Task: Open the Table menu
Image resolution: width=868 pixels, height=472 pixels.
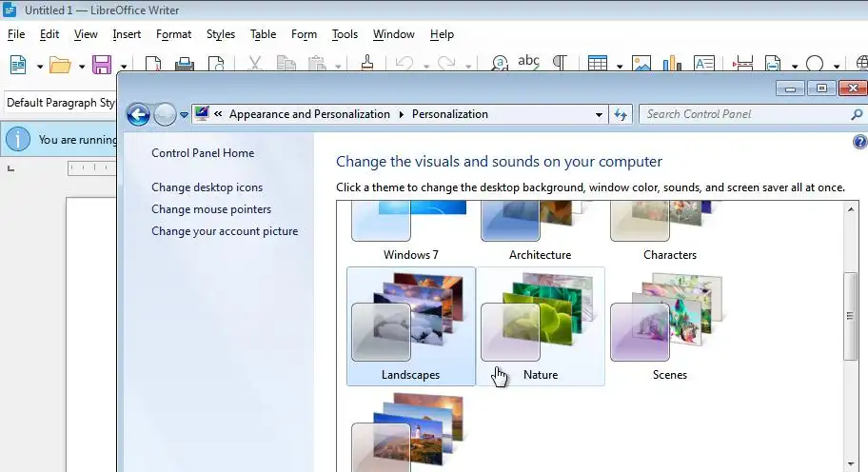Action: point(263,34)
